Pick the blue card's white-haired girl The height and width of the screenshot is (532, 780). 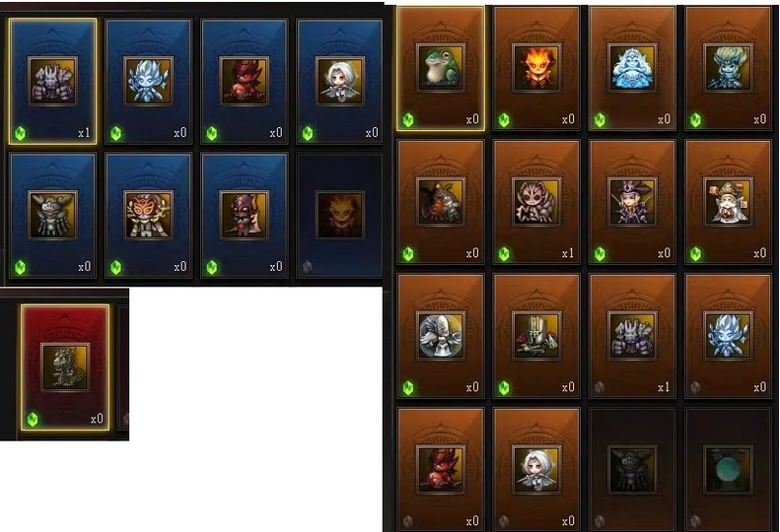point(340,82)
